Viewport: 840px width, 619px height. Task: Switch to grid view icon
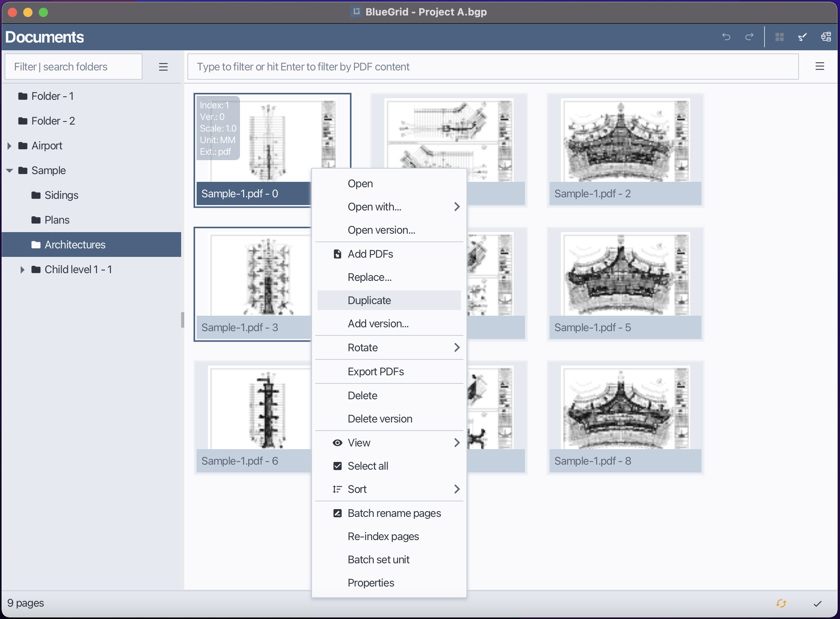coord(780,37)
